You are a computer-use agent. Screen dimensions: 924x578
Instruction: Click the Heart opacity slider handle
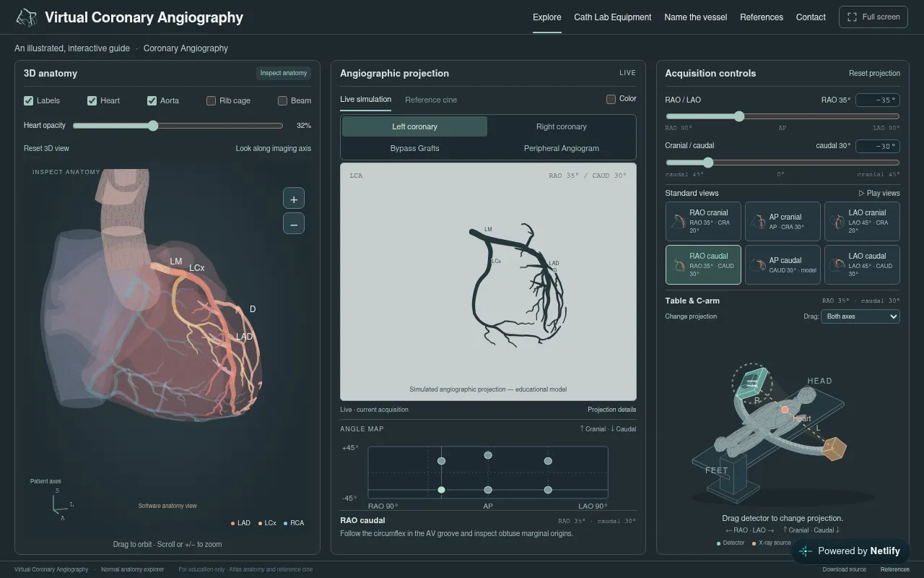pos(153,126)
